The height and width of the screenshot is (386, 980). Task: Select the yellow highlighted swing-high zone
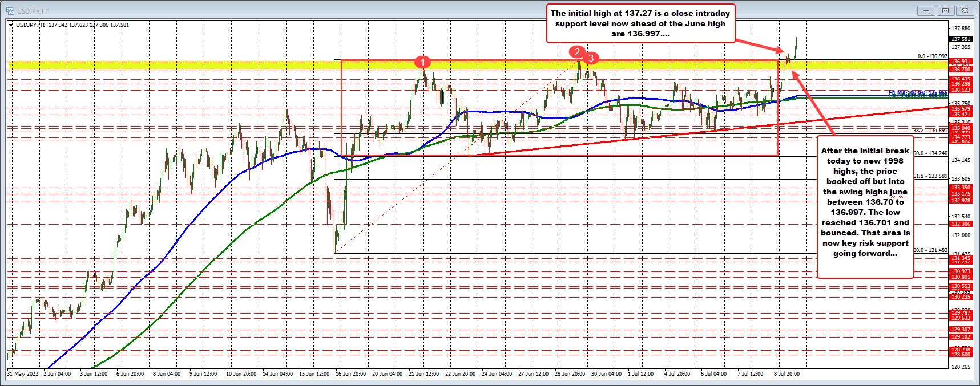pyautogui.click(x=171, y=66)
